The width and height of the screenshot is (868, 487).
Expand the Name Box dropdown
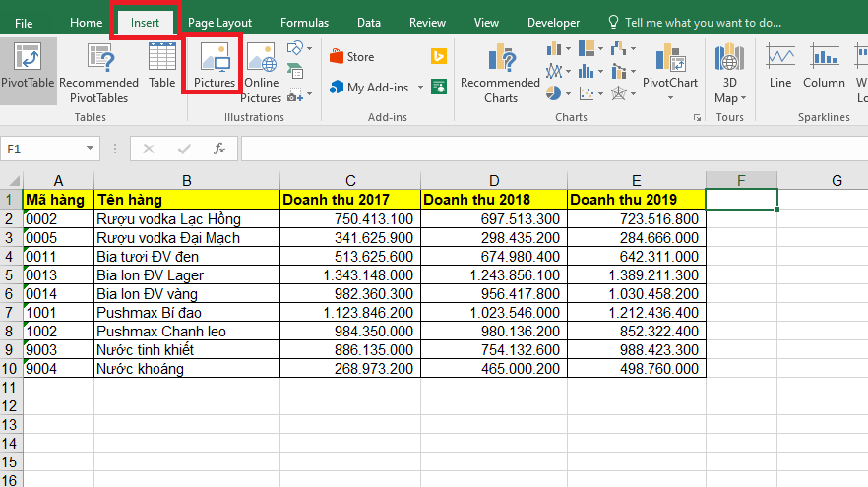point(92,149)
